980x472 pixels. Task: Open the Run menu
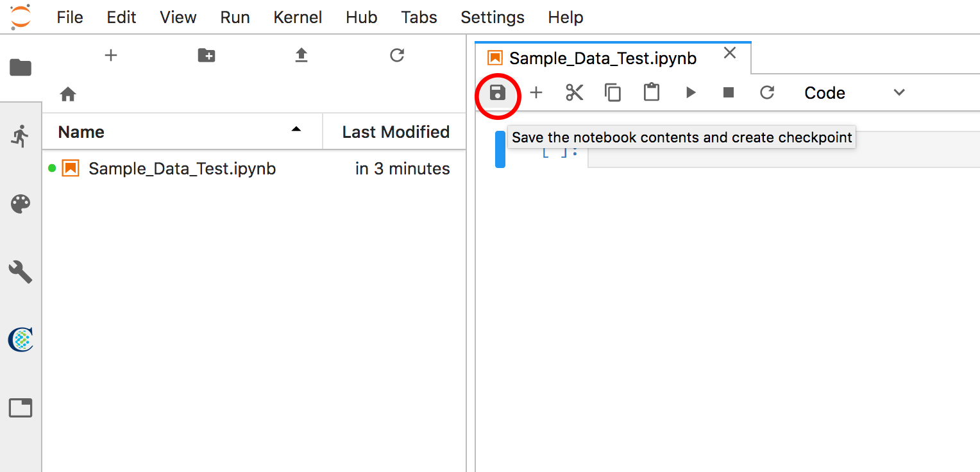(x=235, y=17)
